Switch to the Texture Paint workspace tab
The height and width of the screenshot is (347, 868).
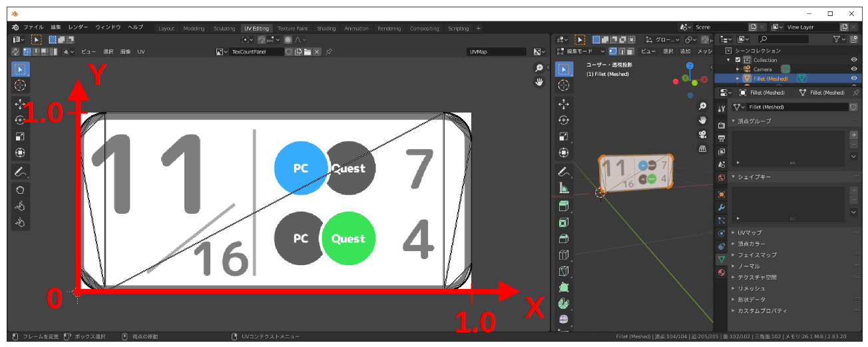pos(293,29)
